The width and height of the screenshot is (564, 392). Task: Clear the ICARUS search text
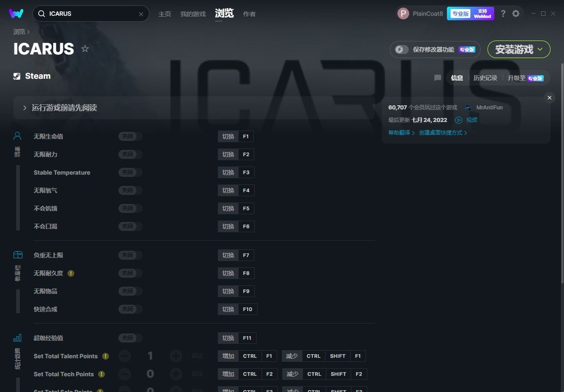pyautogui.click(x=141, y=14)
